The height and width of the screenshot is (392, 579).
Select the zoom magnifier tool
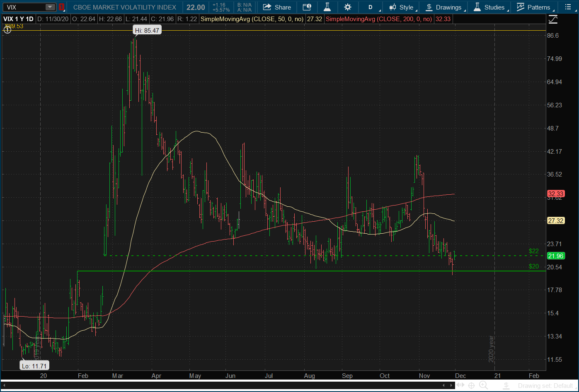click(483, 386)
